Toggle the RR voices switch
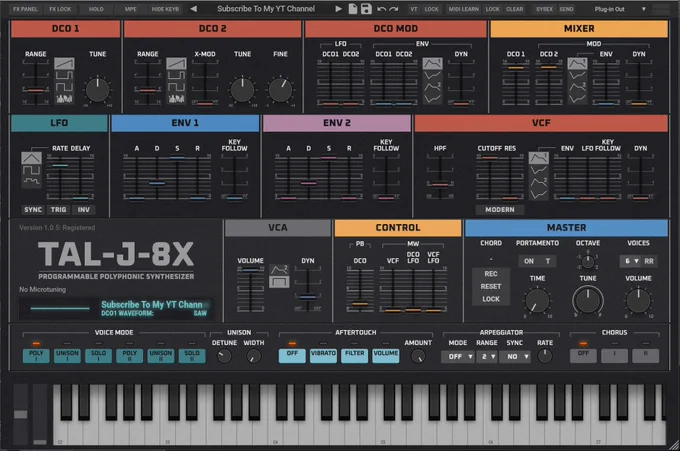The image size is (680, 451). (649, 261)
